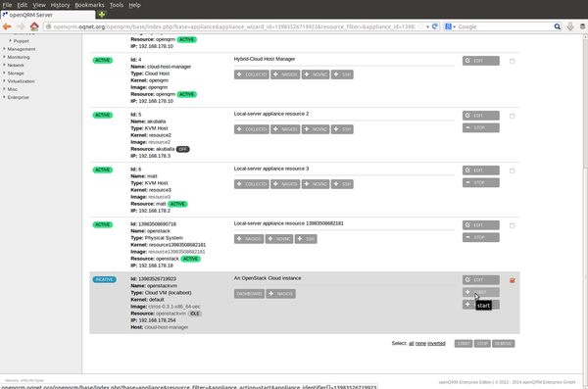Viewport: 588px width, 389px height.
Task: Click the Collectd plugin button for cloud-host-manager
Action: 252,74
